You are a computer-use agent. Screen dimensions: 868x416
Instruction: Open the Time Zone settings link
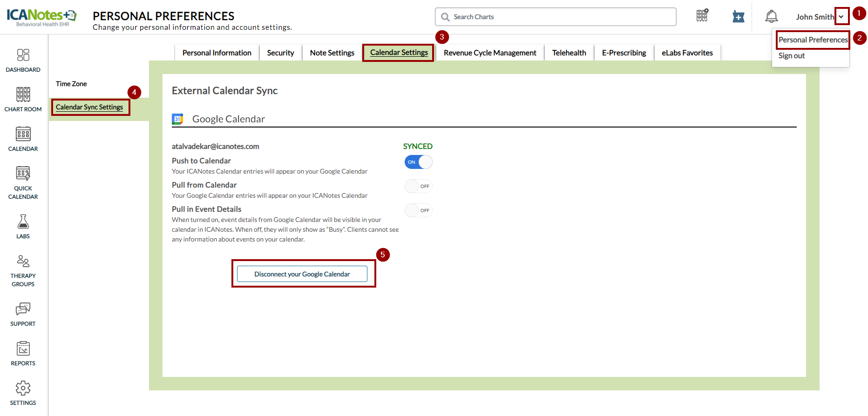click(71, 84)
